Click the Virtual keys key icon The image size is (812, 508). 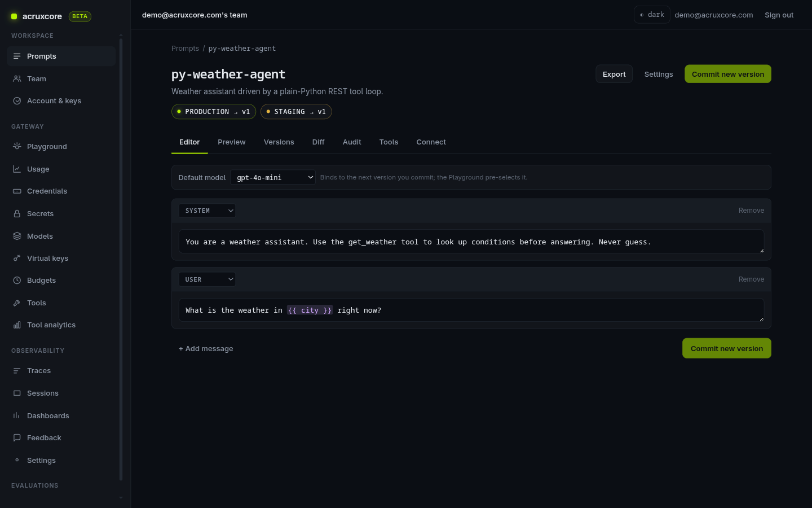click(x=17, y=258)
